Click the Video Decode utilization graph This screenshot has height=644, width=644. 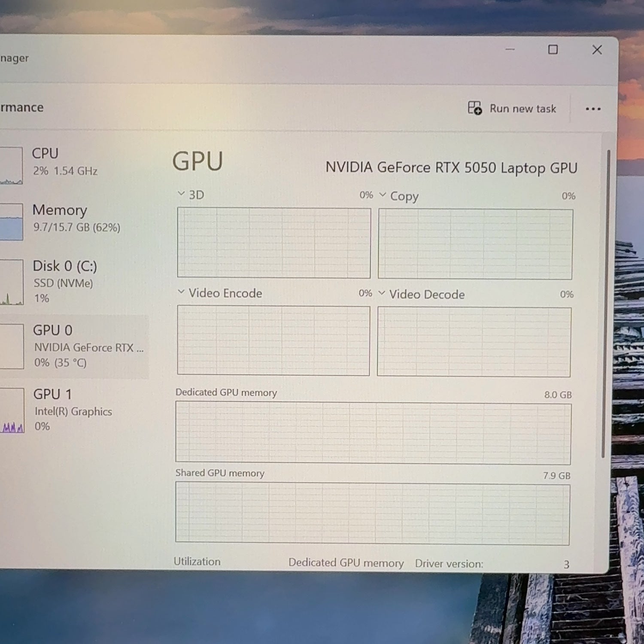(474, 342)
